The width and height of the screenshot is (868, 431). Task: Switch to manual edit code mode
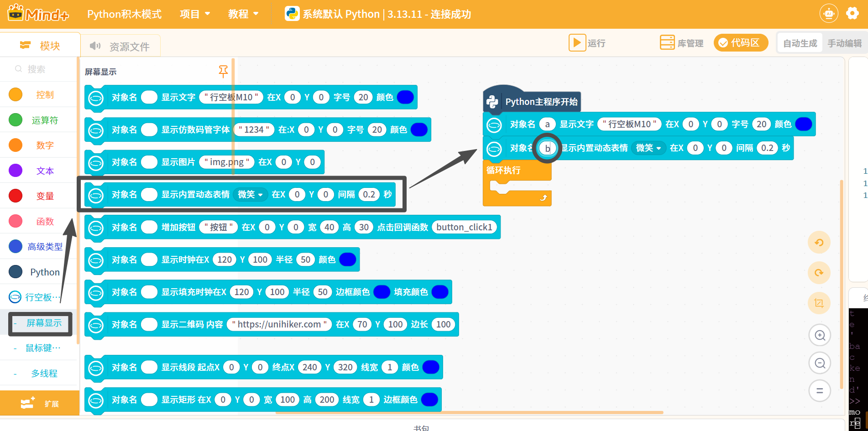[x=844, y=43]
